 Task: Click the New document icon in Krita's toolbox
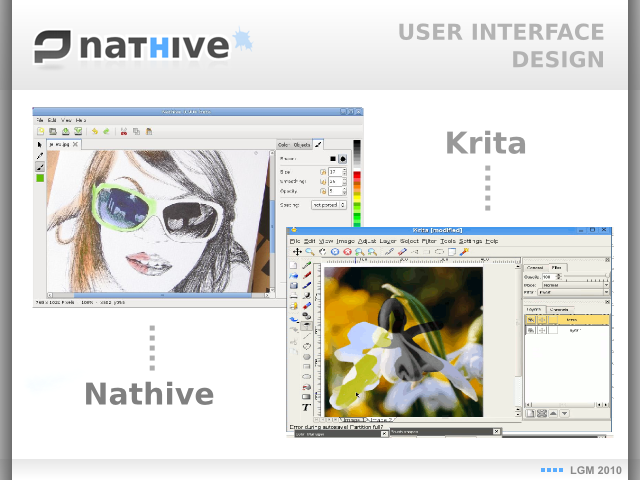coord(293,265)
